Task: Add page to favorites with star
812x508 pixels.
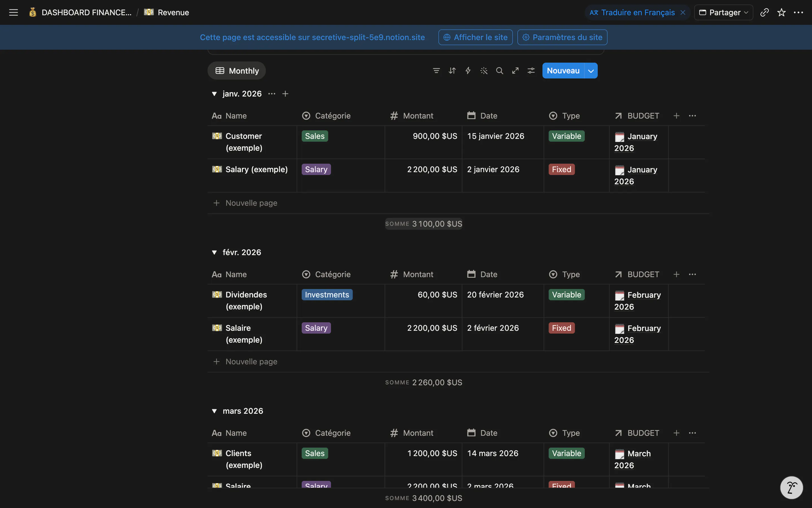Action: 782,12
